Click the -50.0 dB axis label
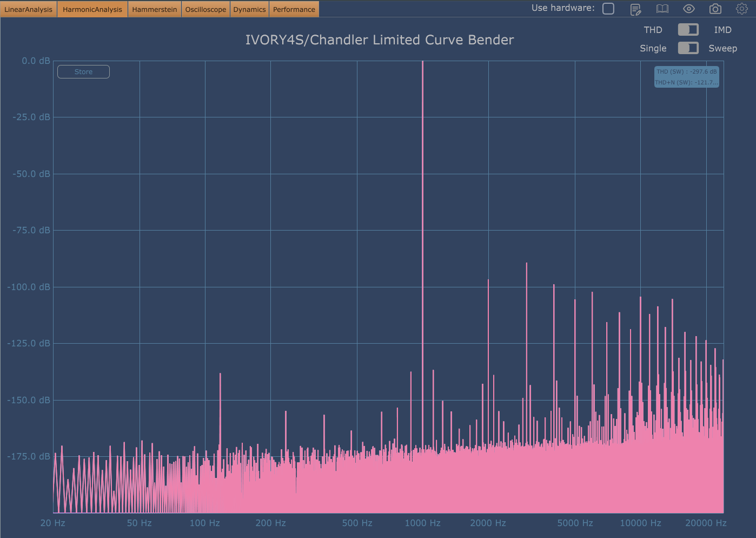 tap(31, 174)
